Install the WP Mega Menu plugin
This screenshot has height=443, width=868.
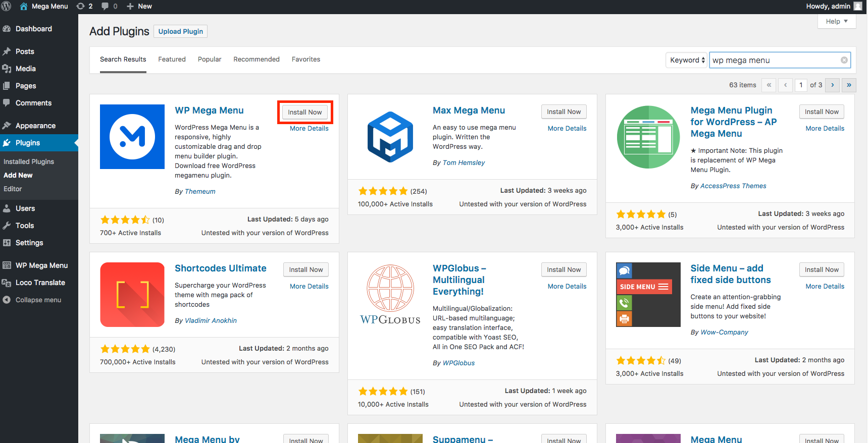click(x=305, y=112)
